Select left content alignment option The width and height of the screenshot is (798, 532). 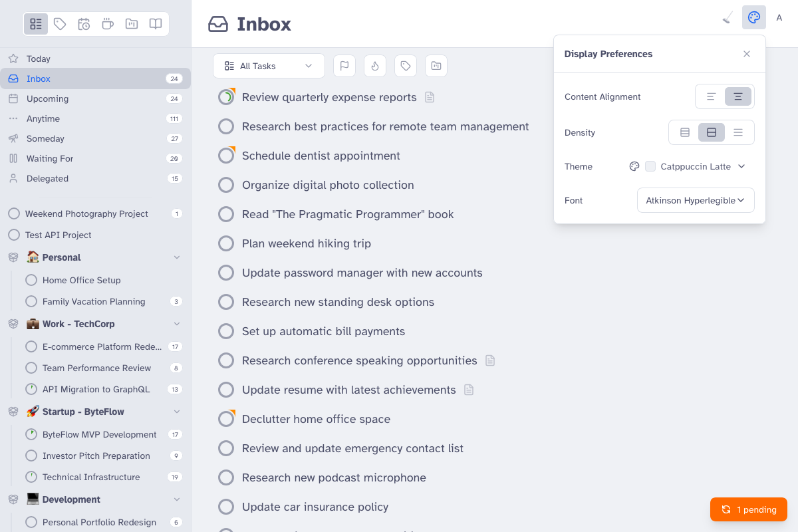711,96
